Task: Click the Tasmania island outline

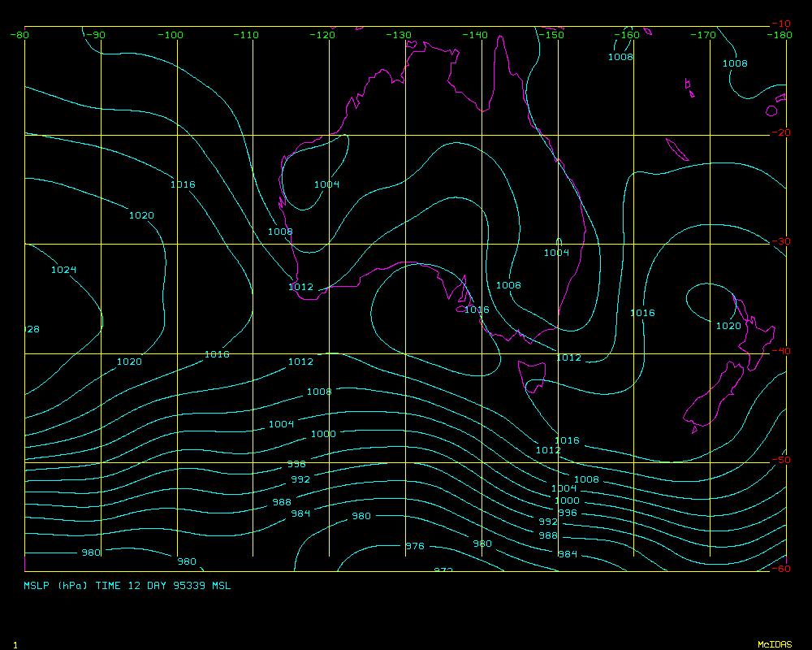Action: [533, 376]
